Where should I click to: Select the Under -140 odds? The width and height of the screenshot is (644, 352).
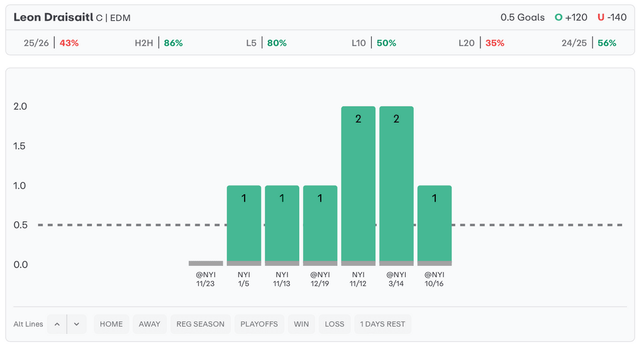pos(612,18)
